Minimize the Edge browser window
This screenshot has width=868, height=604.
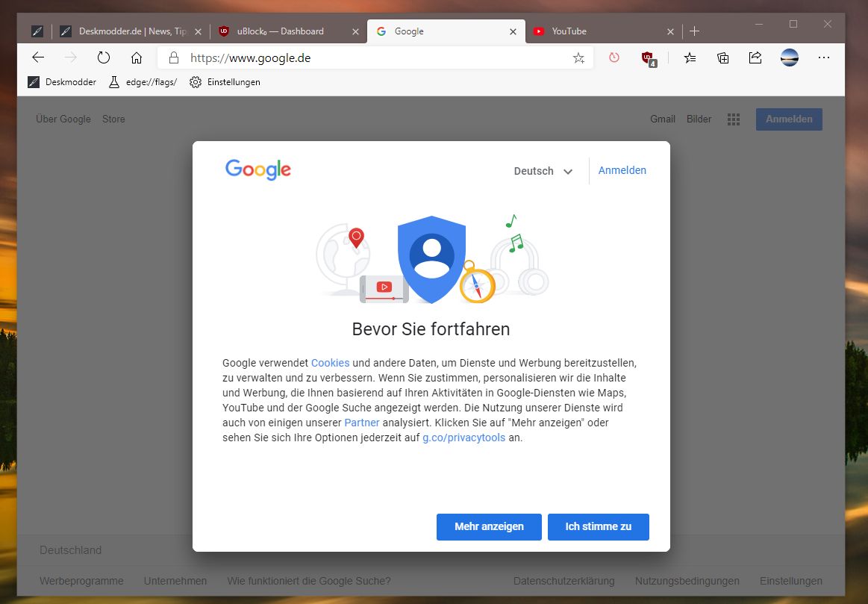coord(759,25)
